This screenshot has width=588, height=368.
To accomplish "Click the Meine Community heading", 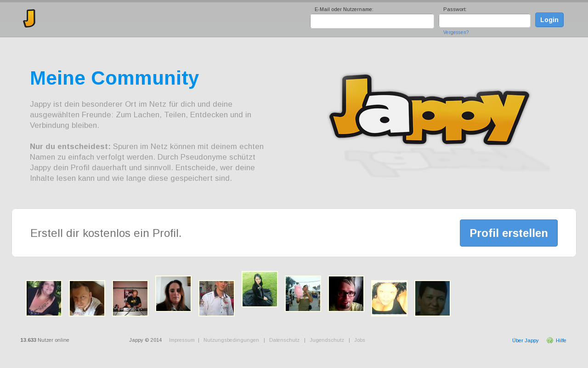I will click(114, 78).
